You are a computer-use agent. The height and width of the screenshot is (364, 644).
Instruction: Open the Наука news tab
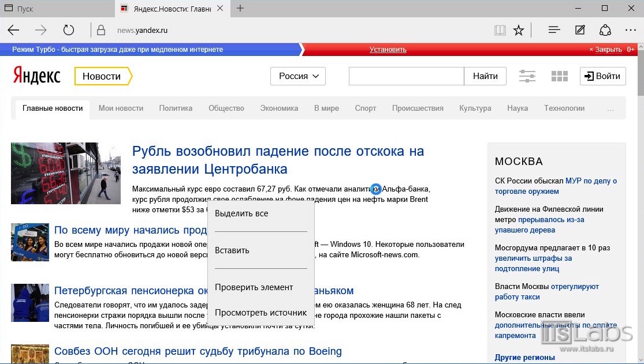pyautogui.click(x=518, y=108)
